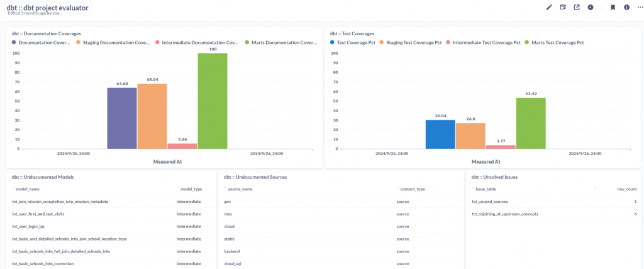This screenshot has height=269, width=644.
Task: Click the 'backend' source name cell
Action: 231,251
